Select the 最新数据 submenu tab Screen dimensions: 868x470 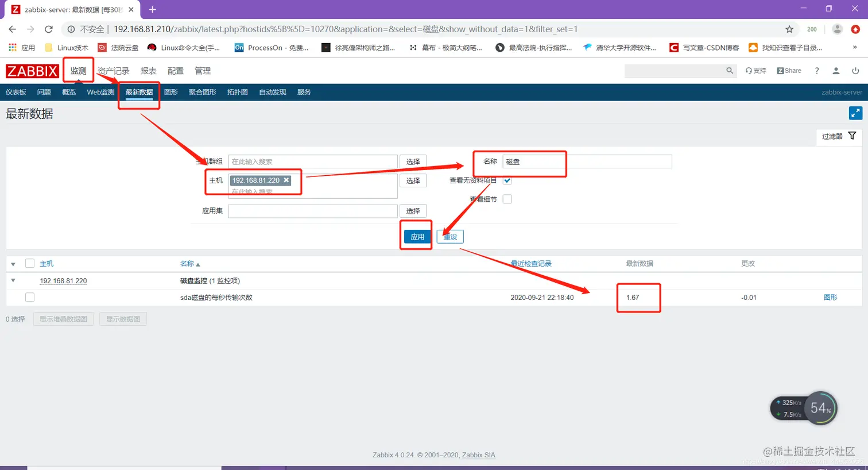(139, 92)
